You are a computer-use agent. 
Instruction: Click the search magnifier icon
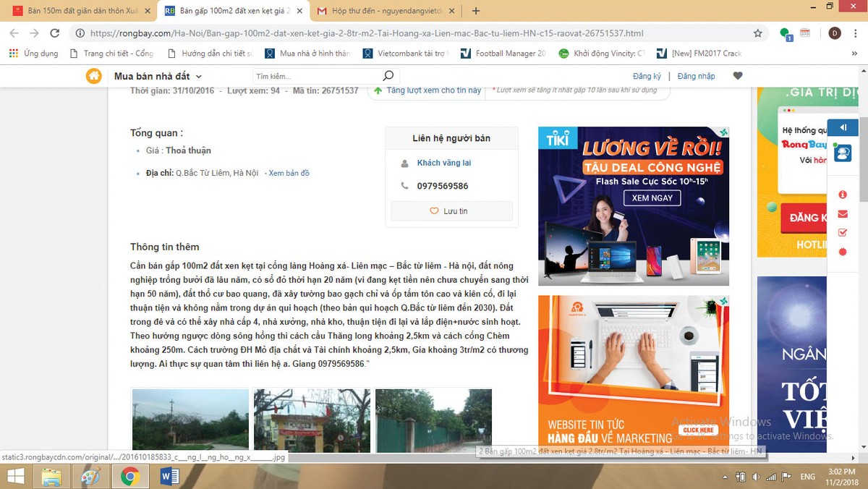(x=388, y=76)
